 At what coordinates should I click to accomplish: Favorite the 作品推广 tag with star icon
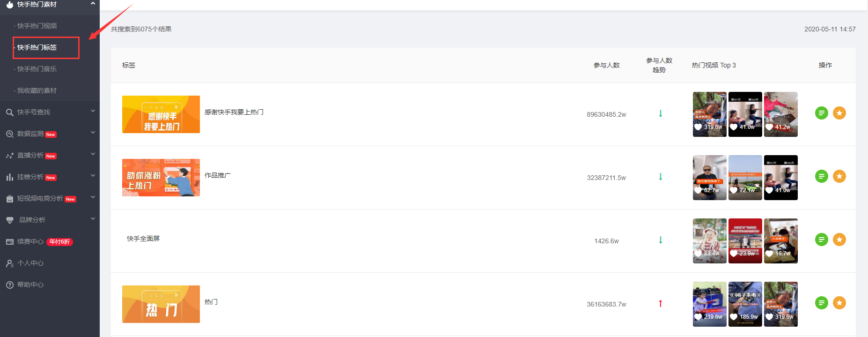[x=839, y=176]
